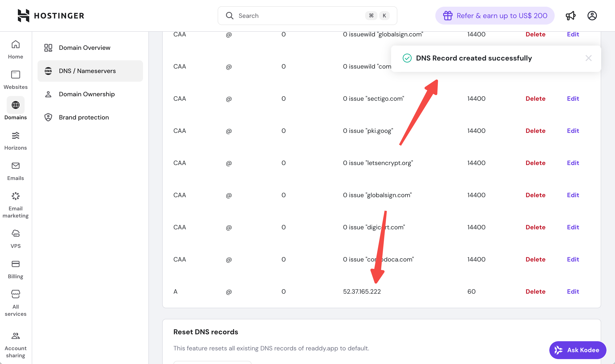Open the Billing card icon
The width and height of the screenshot is (615, 364).
pyautogui.click(x=15, y=264)
